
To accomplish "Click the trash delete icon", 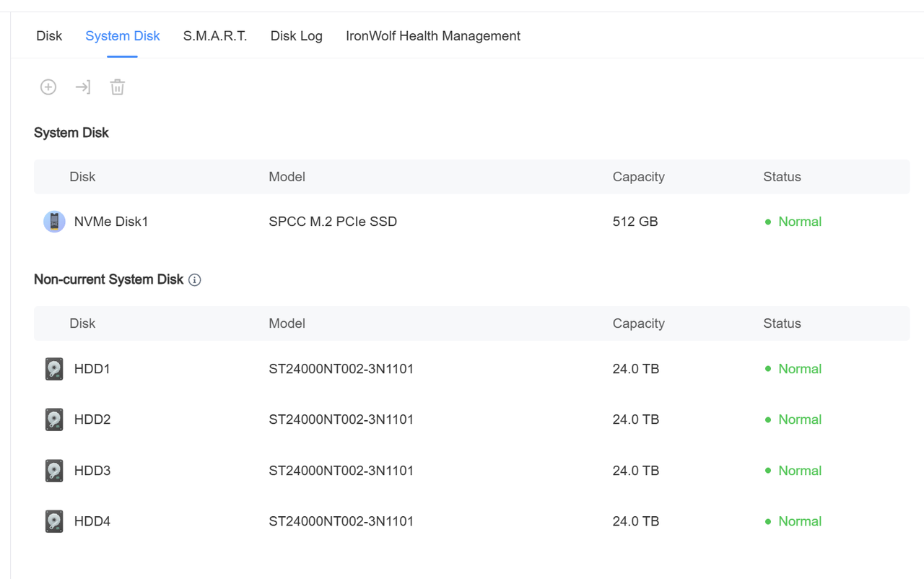I will pos(118,87).
